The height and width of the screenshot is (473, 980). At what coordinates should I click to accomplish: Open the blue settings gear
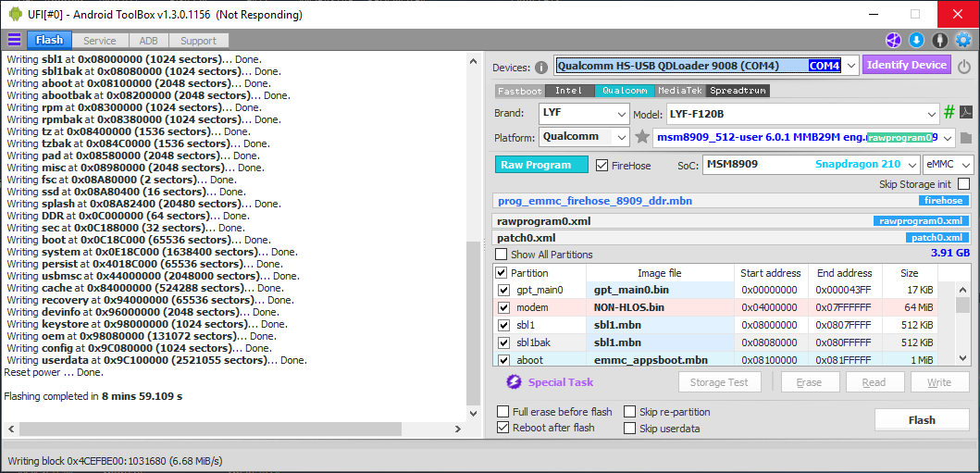click(963, 41)
